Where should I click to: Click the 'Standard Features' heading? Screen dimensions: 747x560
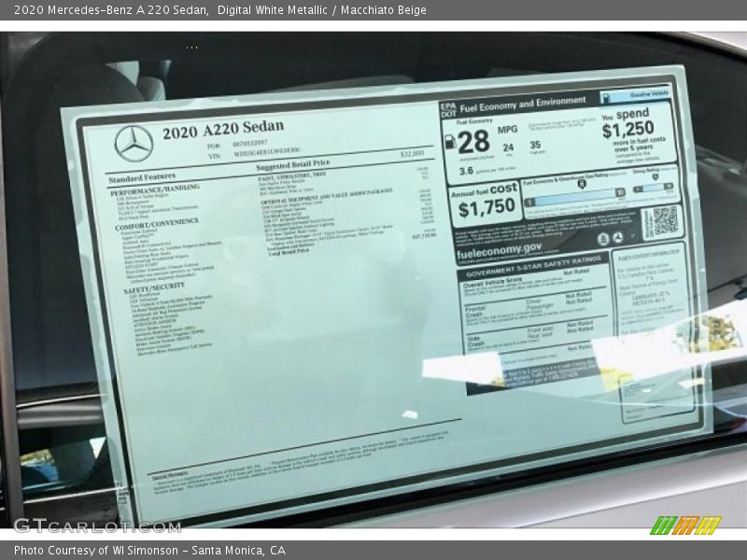pos(142,178)
